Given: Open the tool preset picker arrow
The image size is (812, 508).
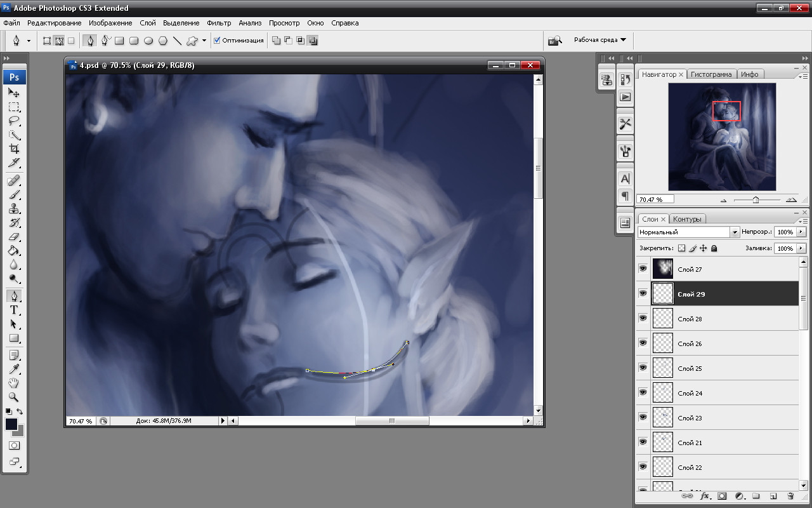Looking at the screenshot, I should (29, 41).
